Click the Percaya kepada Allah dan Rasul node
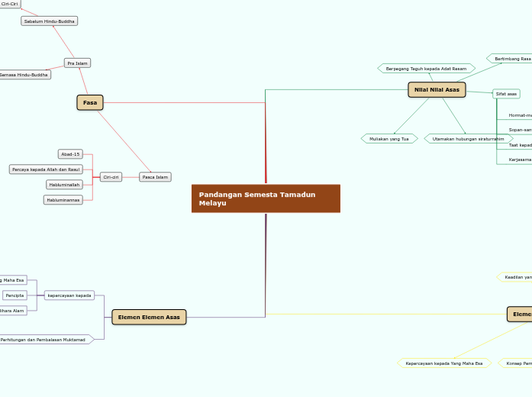Image resolution: width=532 pixels, height=397 pixels. [x=46, y=169]
